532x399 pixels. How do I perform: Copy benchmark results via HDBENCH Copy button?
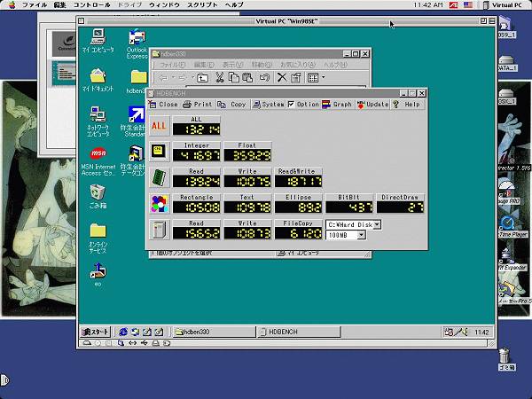point(231,105)
